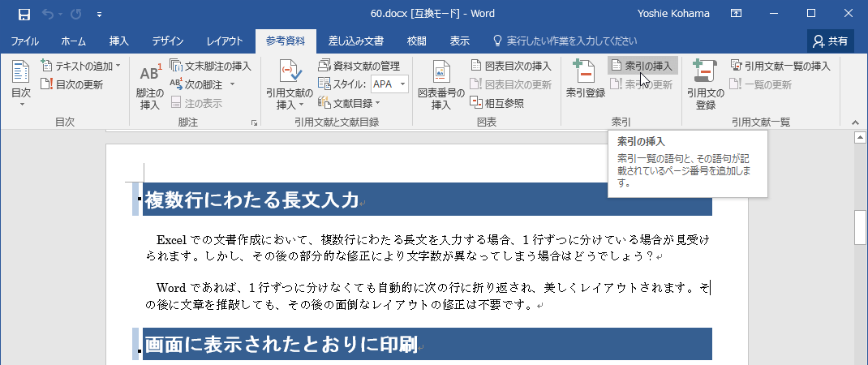Click the vertical scrollbar thumb
Screen dimensions: 868x365
click(x=860, y=227)
